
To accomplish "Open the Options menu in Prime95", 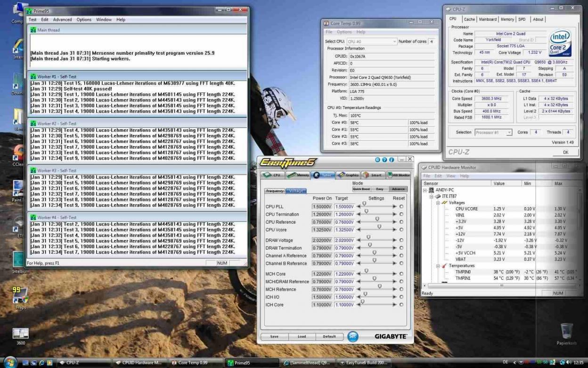I will pos(84,20).
